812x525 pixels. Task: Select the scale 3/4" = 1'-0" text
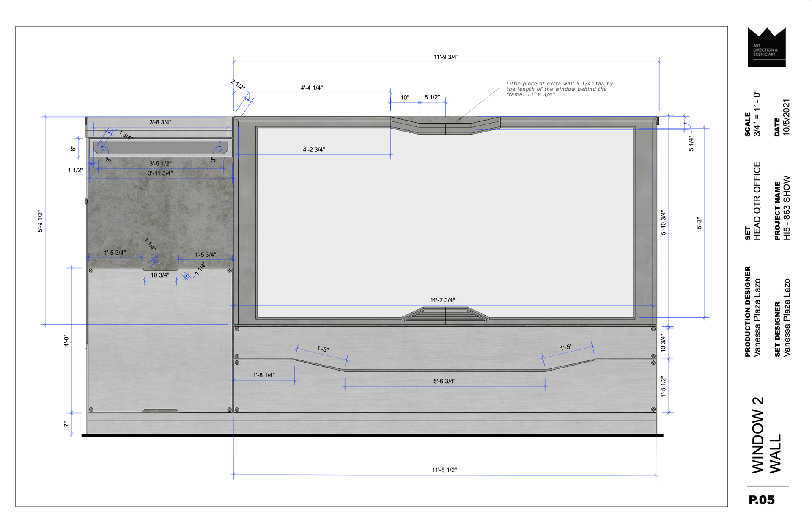(x=757, y=113)
